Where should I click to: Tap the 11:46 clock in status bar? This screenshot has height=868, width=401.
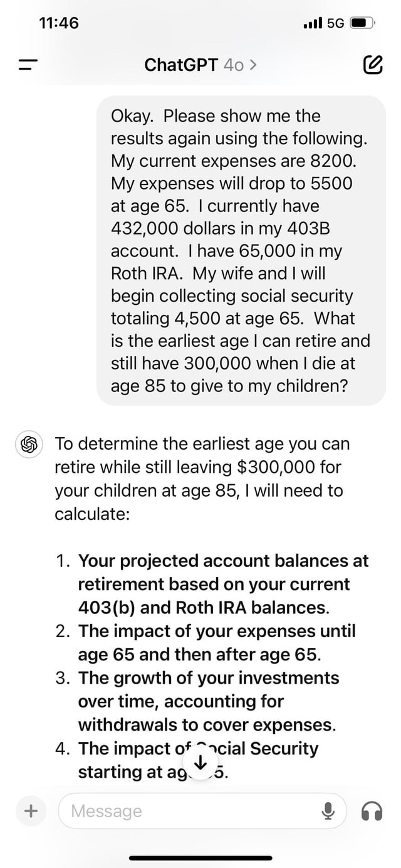point(58,24)
